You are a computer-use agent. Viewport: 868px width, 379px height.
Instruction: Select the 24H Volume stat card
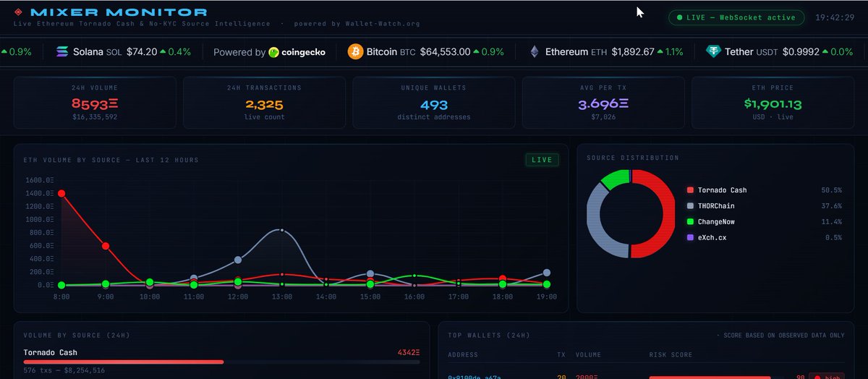coord(95,102)
